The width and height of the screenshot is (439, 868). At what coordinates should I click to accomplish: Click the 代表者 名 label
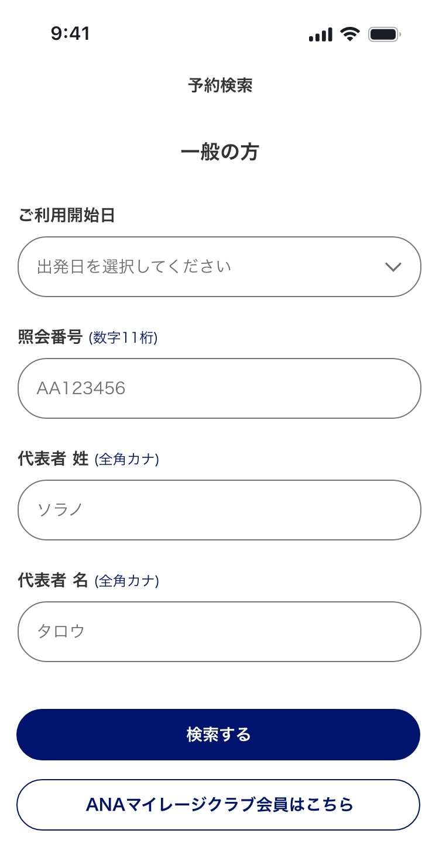click(53, 580)
